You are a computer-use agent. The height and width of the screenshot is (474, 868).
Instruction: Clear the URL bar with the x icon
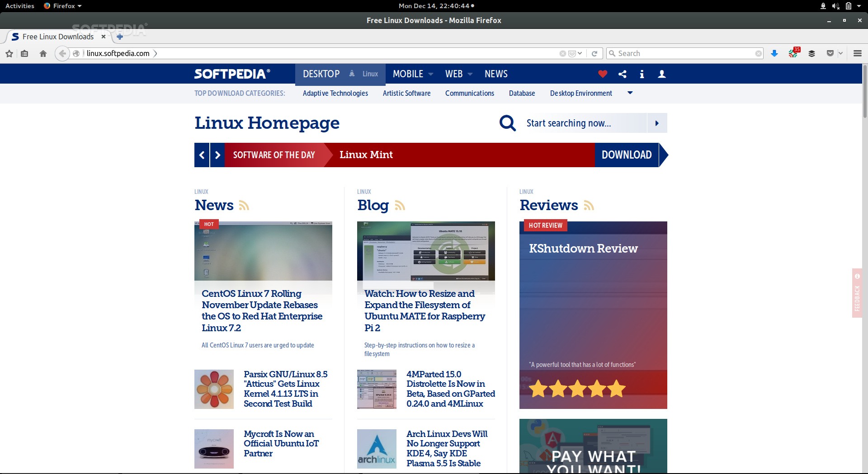[562, 53]
